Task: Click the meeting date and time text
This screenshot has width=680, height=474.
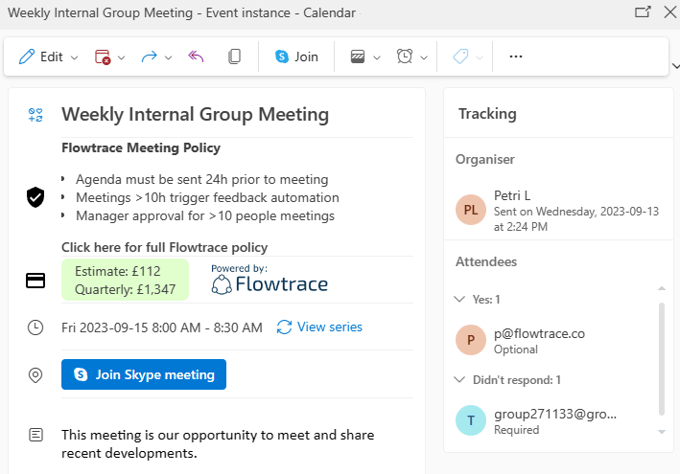Action: point(162,327)
